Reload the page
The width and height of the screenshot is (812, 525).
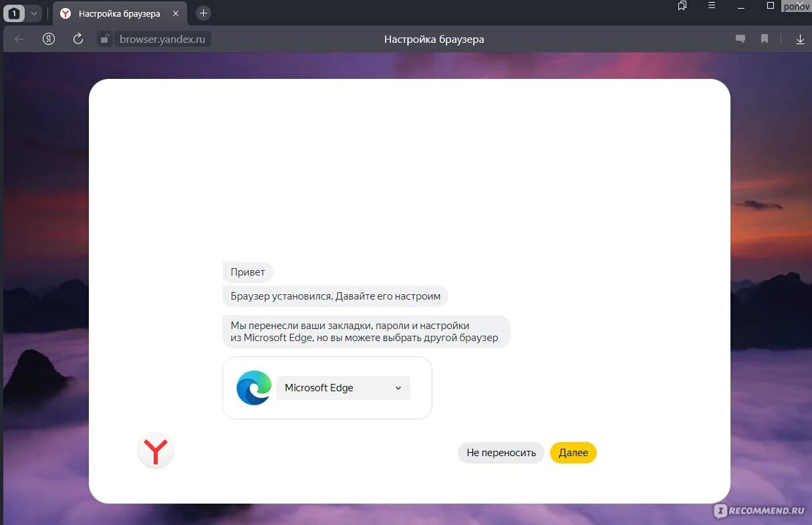click(x=78, y=39)
